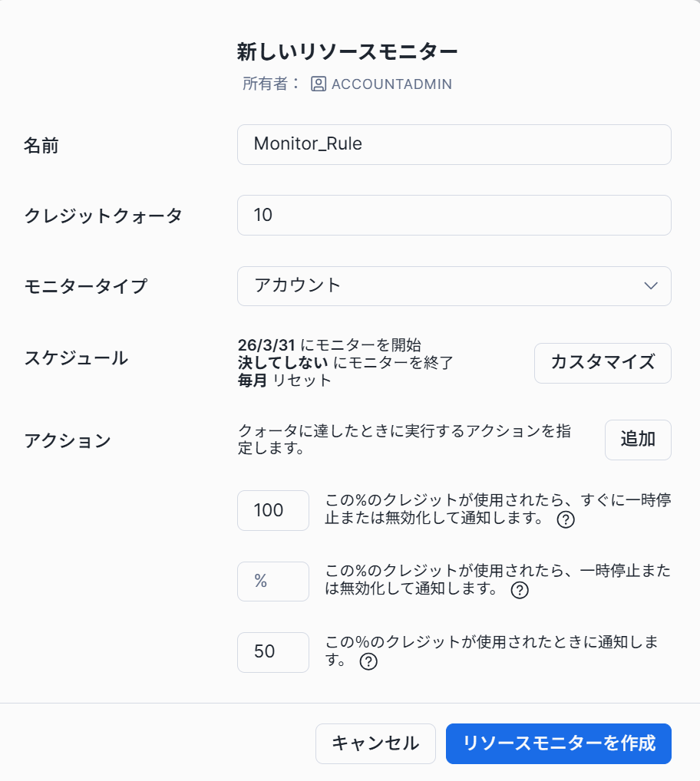Image resolution: width=700 pixels, height=781 pixels.
Task: Click リソースモニターを作成 to create monitor
Action: pyautogui.click(x=558, y=743)
